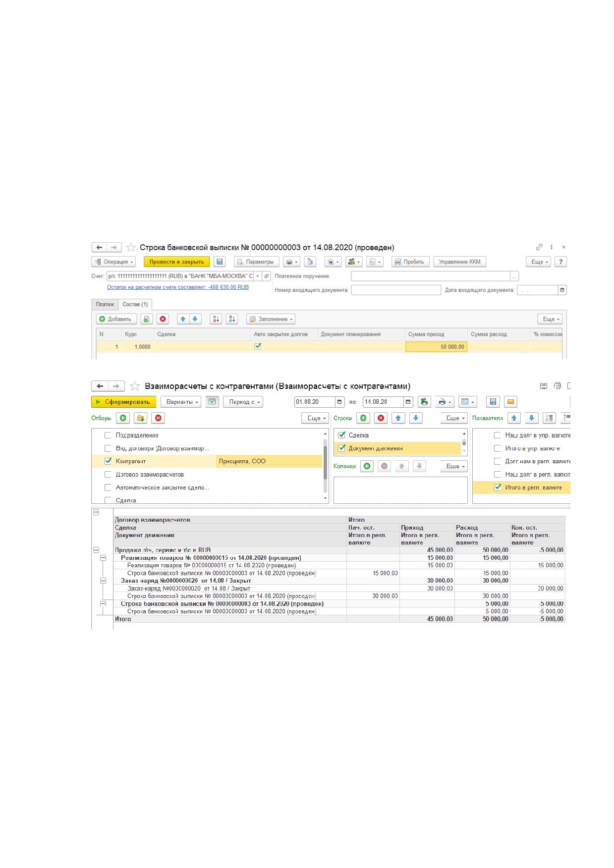Add a column grouping in 'Колонки'

[x=367, y=466]
